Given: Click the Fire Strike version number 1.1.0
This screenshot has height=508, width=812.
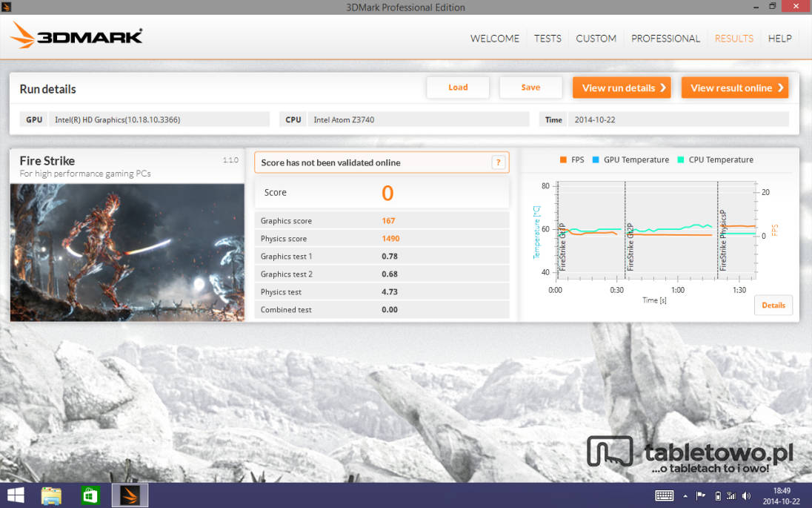Looking at the screenshot, I should click(230, 160).
